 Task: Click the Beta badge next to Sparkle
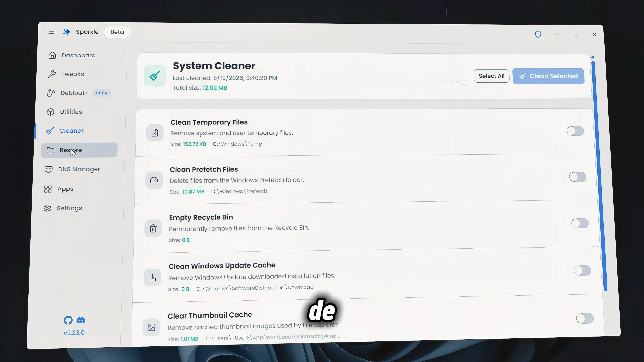coord(117,32)
